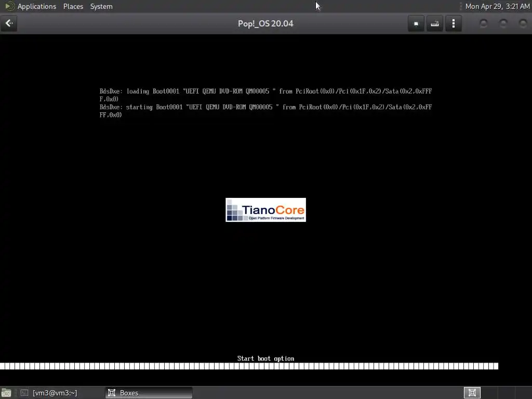Click the "Start boot option" text
The height and width of the screenshot is (399, 532).
click(265, 358)
